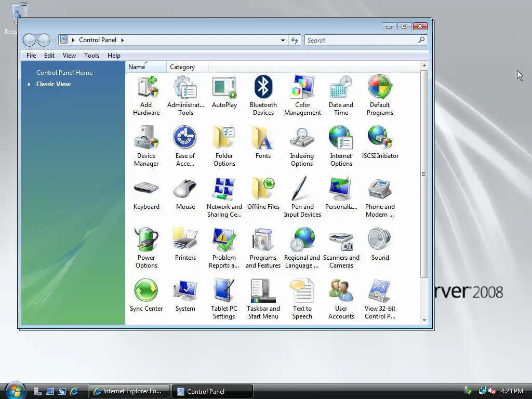Screen dimensions: 532x399
Task: Pick the System icon
Action: (185, 295)
